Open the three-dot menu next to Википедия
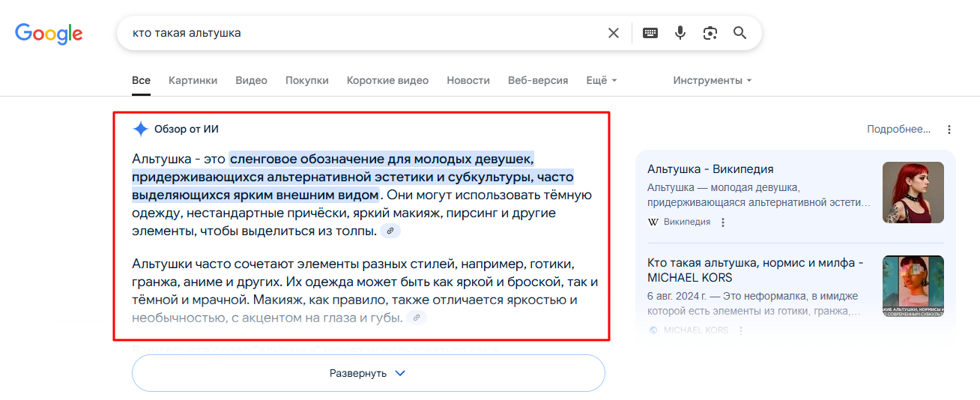Image resolution: width=980 pixels, height=400 pixels. 723,222
